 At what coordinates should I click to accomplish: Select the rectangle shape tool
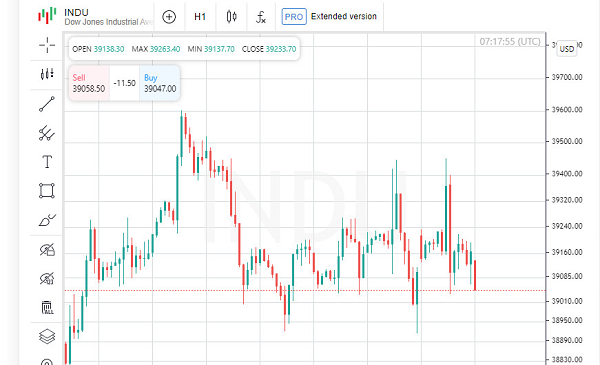click(47, 191)
